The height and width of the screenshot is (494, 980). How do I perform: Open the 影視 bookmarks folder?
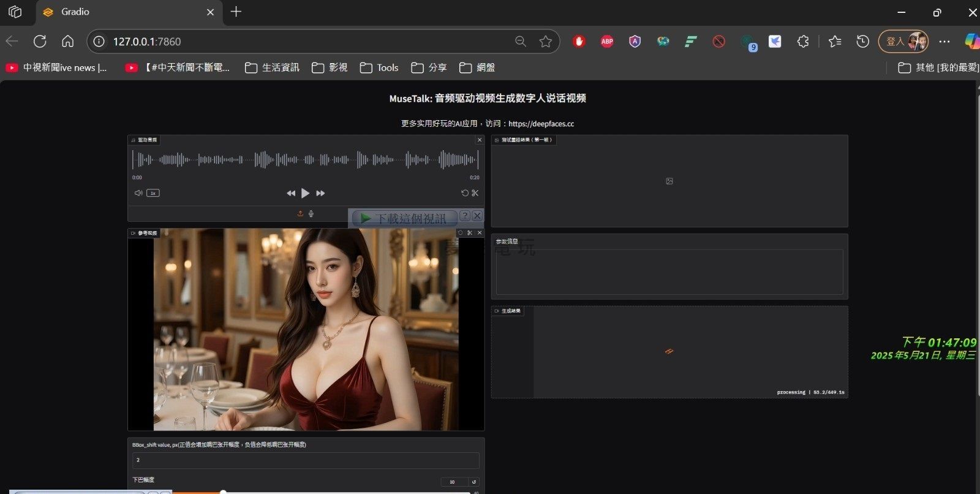coord(330,67)
